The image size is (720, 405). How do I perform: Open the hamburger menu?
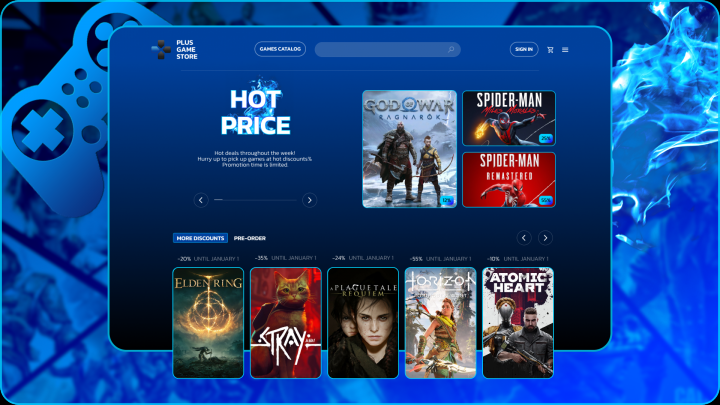[x=565, y=50]
